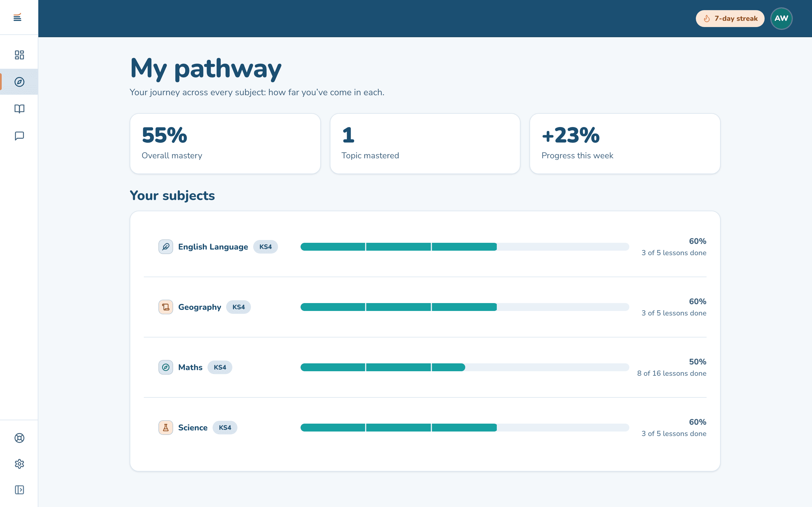Open the AW user avatar menu
The width and height of the screenshot is (812, 507).
(781, 18)
